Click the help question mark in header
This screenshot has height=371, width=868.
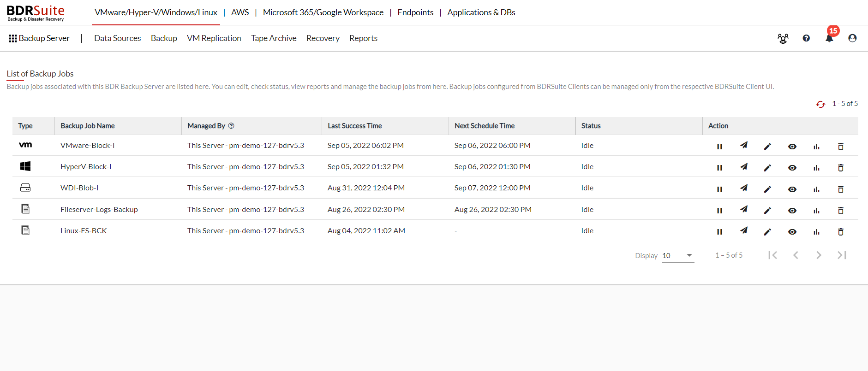tap(806, 38)
